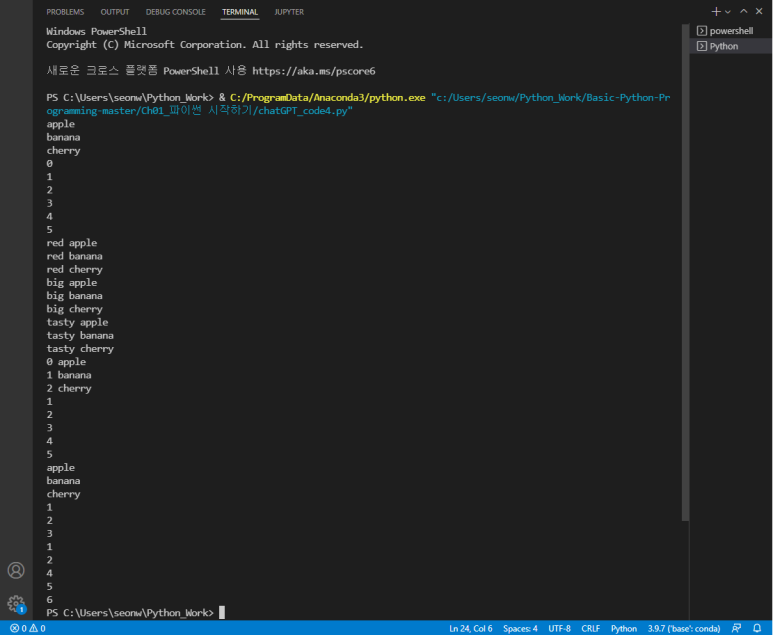Switch to the OUTPUT tab
This screenshot has width=773, height=635.
[115, 12]
